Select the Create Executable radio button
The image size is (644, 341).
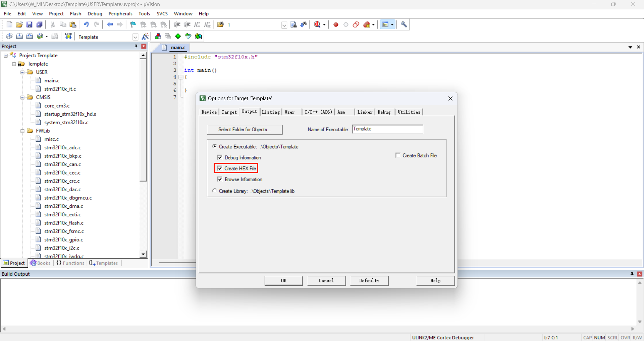click(x=214, y=146)
